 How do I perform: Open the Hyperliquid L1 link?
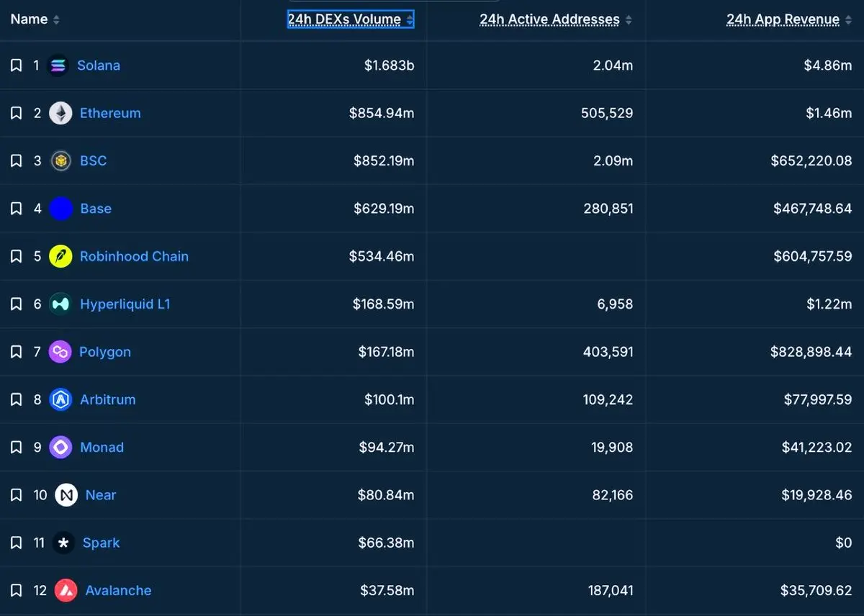point(125,304)
